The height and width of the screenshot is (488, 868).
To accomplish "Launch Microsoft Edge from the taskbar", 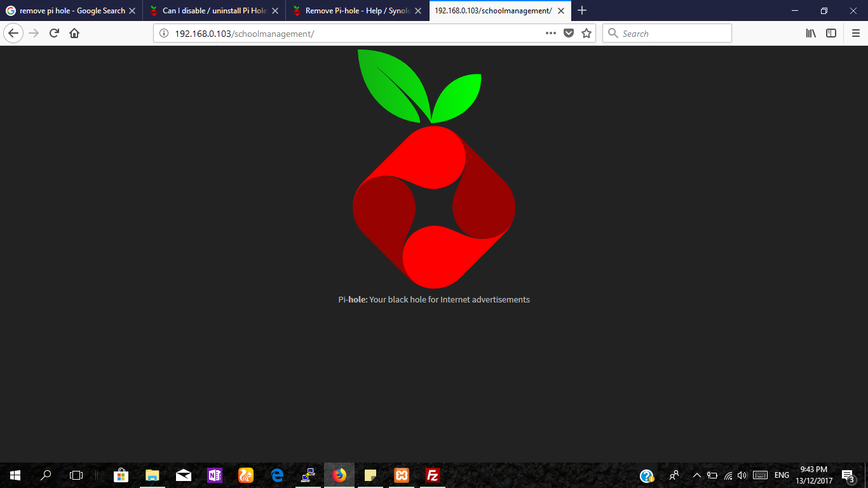I will coord(277,475).
